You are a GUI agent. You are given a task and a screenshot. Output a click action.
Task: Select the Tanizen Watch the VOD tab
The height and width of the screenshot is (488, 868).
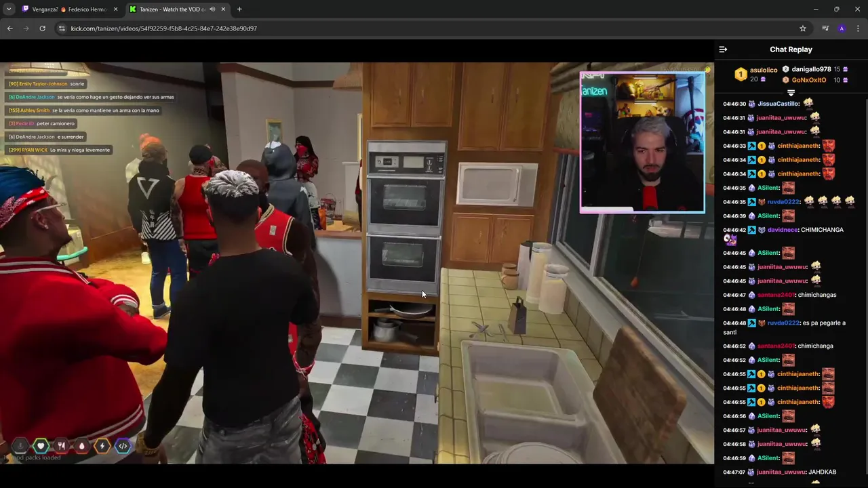176,9
